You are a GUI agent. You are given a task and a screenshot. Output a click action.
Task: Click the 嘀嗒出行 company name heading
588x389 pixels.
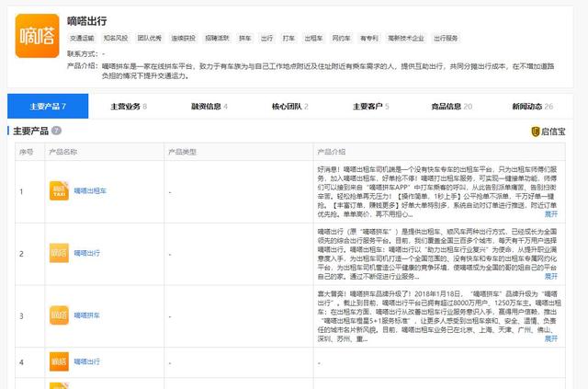[87, 21]
